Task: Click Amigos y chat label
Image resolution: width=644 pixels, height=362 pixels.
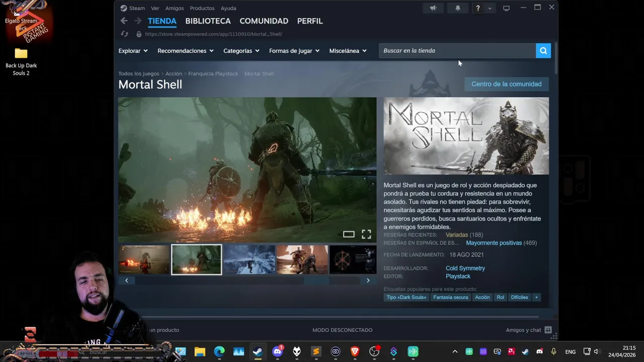Action: (x=523, y=330)
